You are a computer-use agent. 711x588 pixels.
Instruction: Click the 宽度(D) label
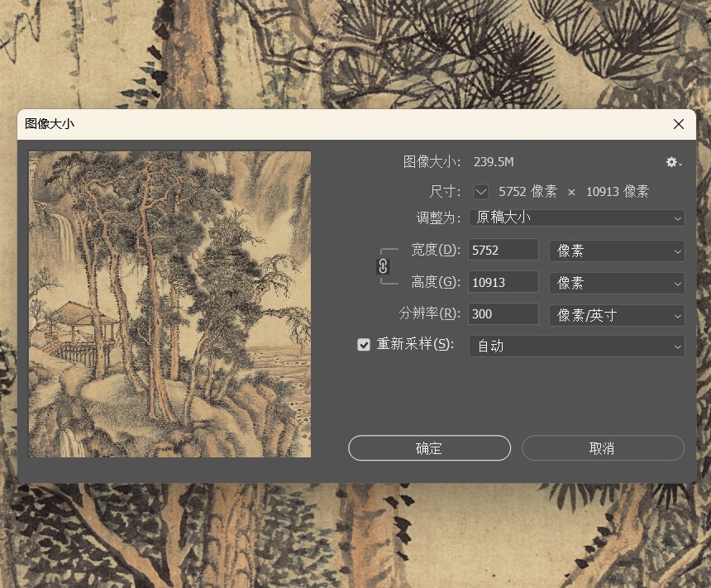tap(436, 250)
